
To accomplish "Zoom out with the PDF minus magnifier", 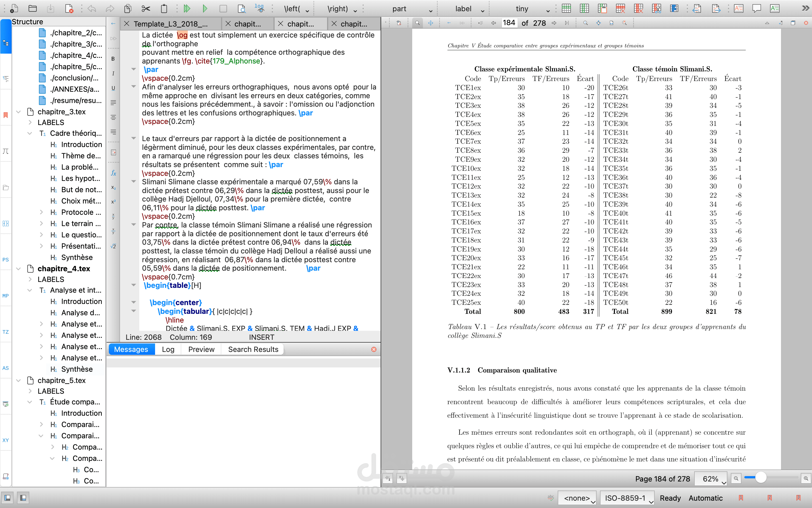I will click(736, 478).
